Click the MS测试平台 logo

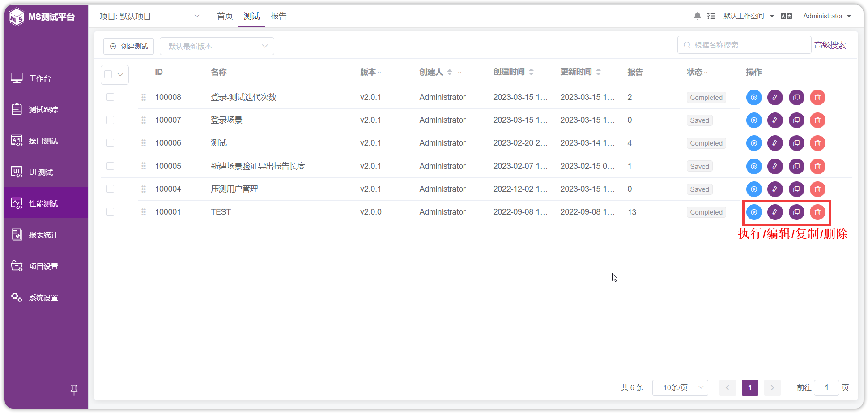42,17
